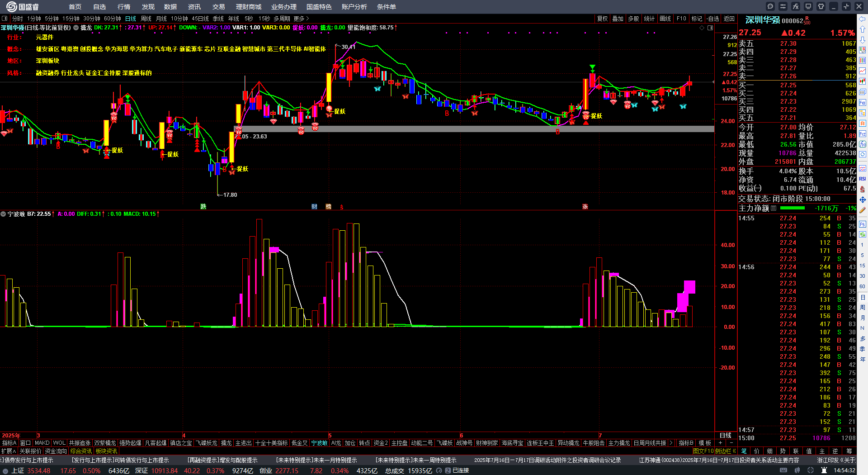This screenshot has height=475, width=868.
Task: Select the 板块资讯 tab
Action: point(106,451)
